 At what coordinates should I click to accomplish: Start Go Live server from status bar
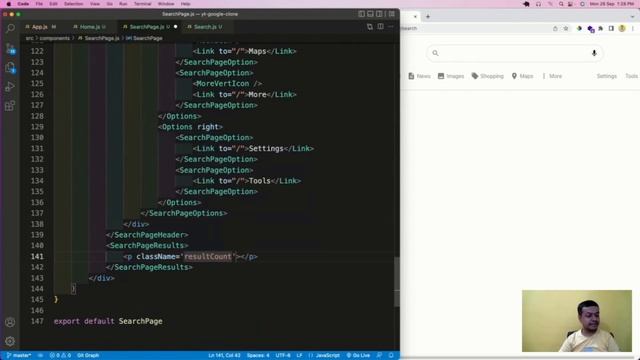pyautogui.click(x=358, y=356)
